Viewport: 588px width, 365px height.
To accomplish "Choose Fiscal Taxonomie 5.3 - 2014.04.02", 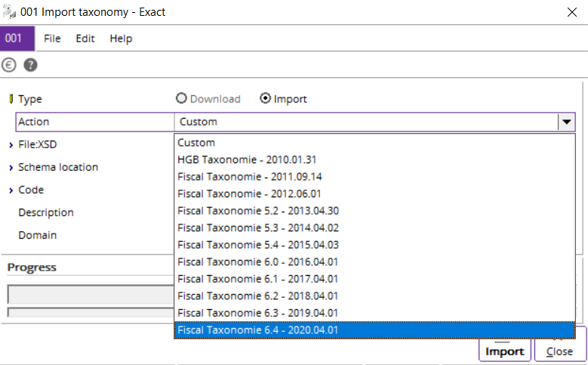I will pyautogui.click(x=374, y=228).
